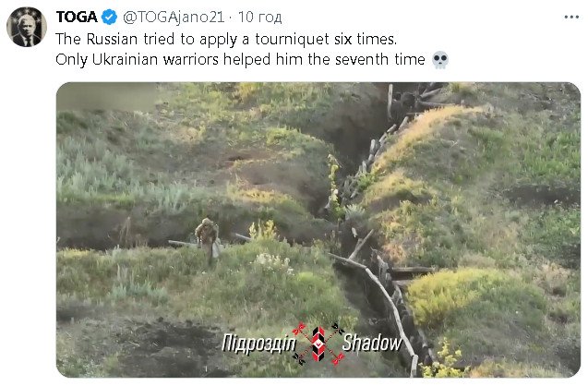Click the black drone icon below Підрозділ
588x386 pixels.
coord(298,358)
